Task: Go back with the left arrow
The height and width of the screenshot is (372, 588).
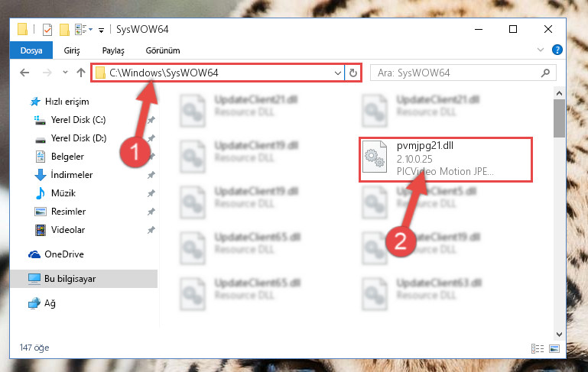Action: click(x=24, y=73)
